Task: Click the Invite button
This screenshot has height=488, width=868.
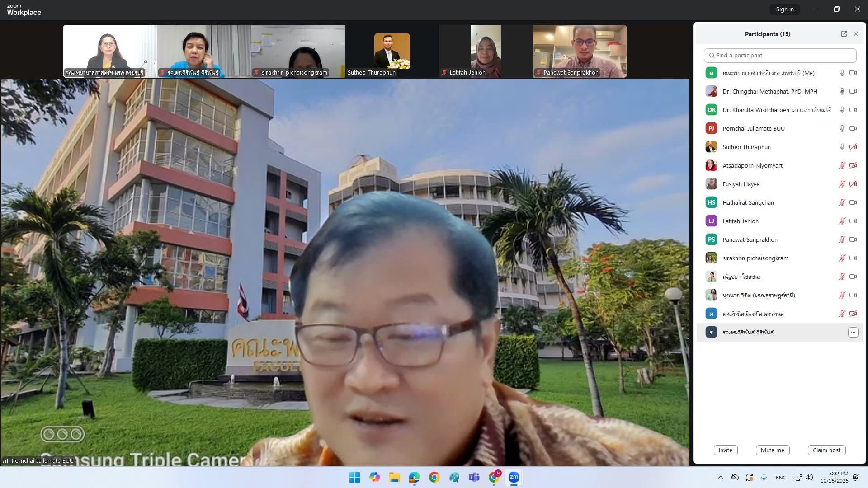Action: click(x=725, y=450)
